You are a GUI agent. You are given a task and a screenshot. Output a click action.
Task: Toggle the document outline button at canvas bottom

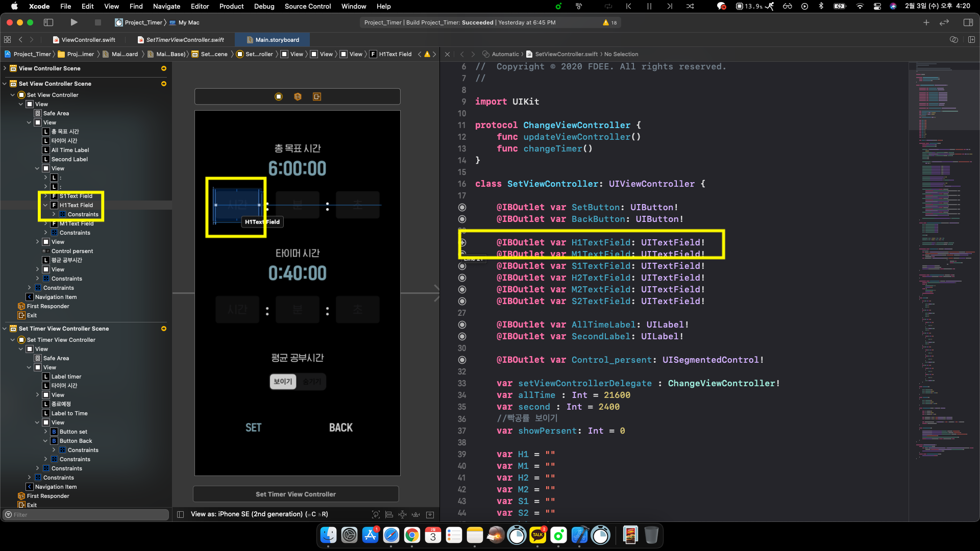pos(180,514)
